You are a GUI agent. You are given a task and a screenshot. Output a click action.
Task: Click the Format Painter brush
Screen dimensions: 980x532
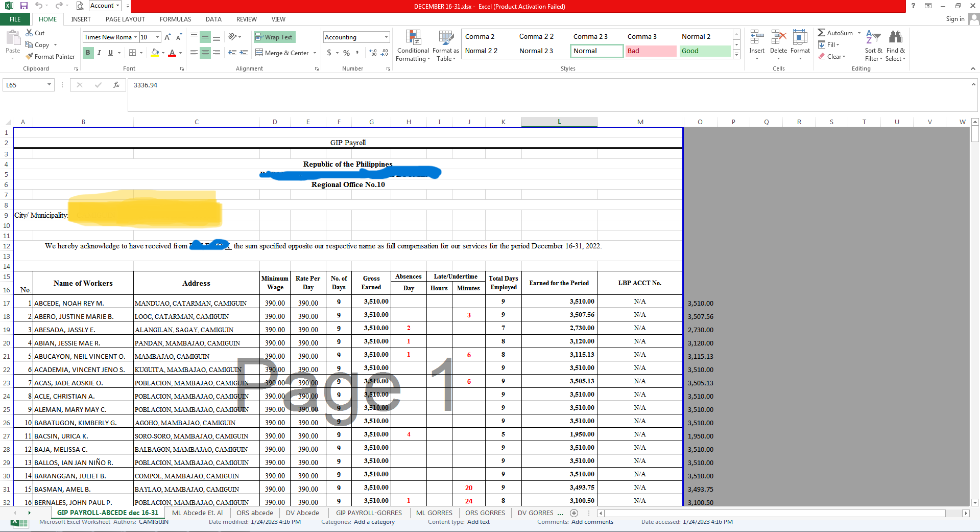[30, 56]
